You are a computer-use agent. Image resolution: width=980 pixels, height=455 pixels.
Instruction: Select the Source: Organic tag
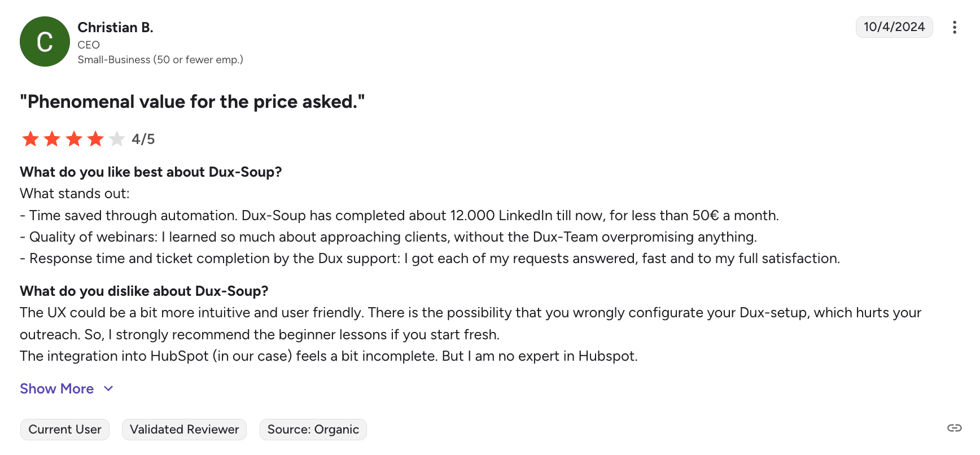(x=313, y=430)
